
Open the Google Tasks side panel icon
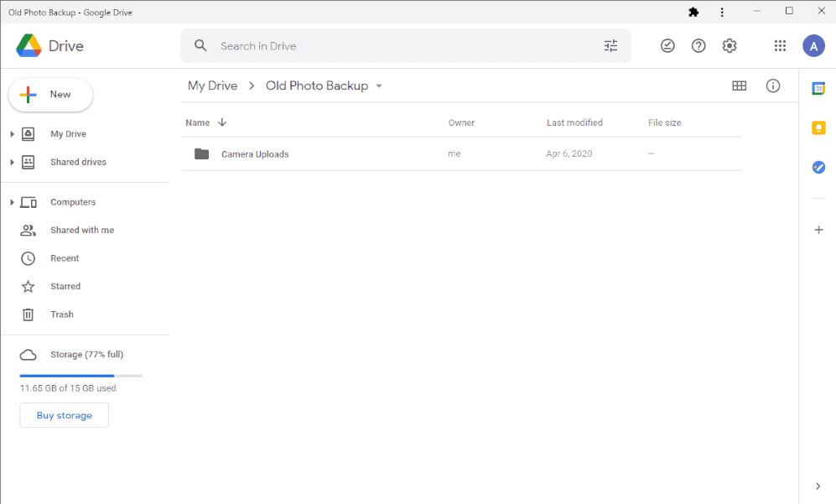tap(818, 168)
